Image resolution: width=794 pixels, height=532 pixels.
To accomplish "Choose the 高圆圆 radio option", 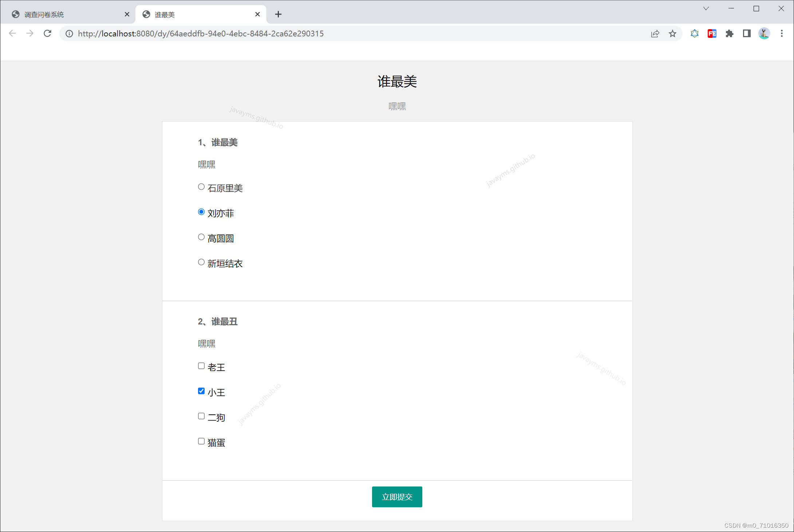I will click(201, 237).
